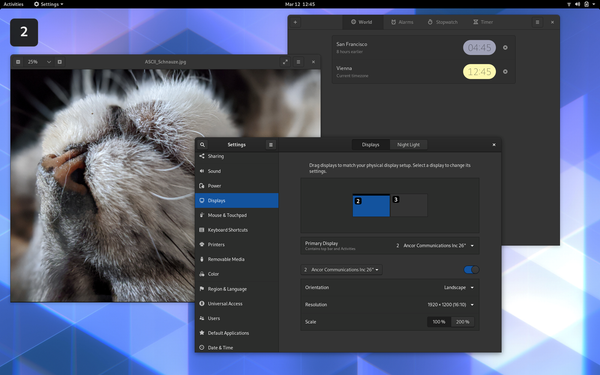Click the Region & Language flag icon
The height and width of the screenshot is (375, 600).
(x=202, y=289)
